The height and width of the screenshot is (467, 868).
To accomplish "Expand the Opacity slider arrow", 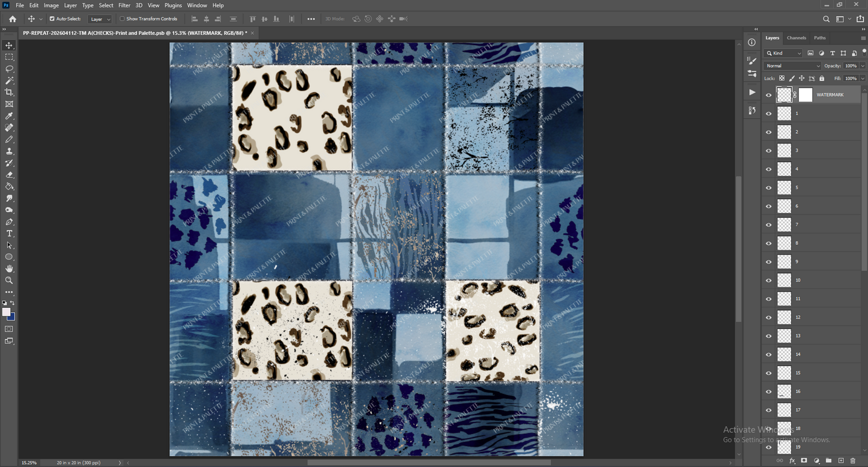I will 863,65.
